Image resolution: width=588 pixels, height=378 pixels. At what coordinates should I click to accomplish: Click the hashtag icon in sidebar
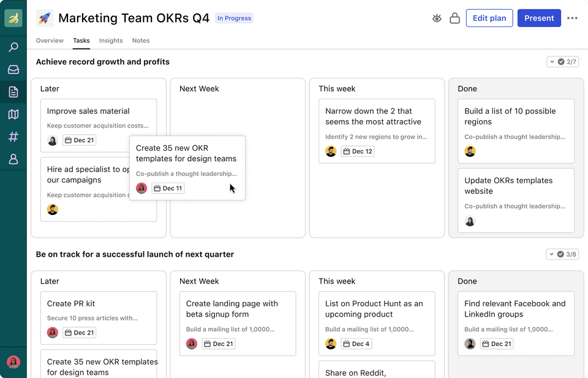coord(13,137)
